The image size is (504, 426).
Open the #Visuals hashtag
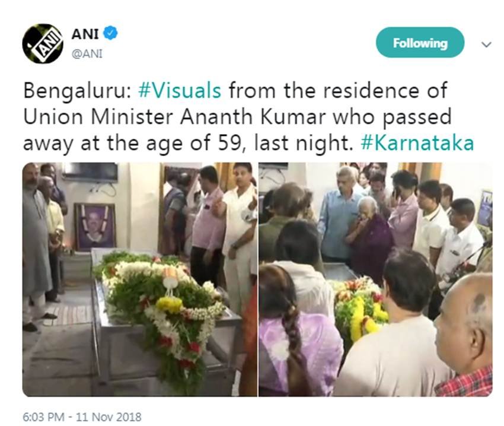pyautogui.click(x=180, y=91)
